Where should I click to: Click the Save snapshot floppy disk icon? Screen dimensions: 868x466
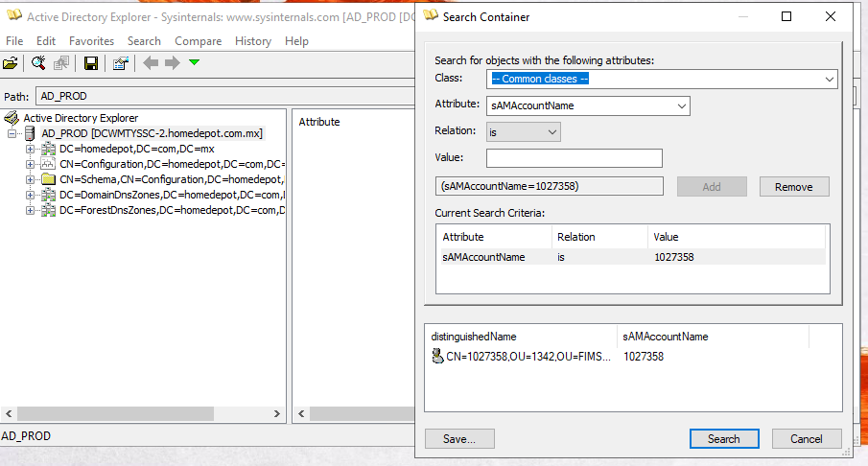(x=91, y=63)
